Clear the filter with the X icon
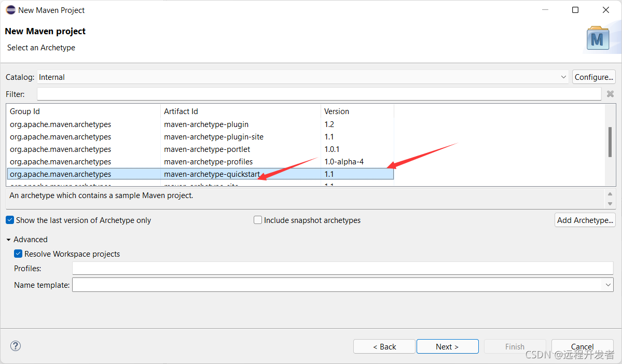 point(610,94)
